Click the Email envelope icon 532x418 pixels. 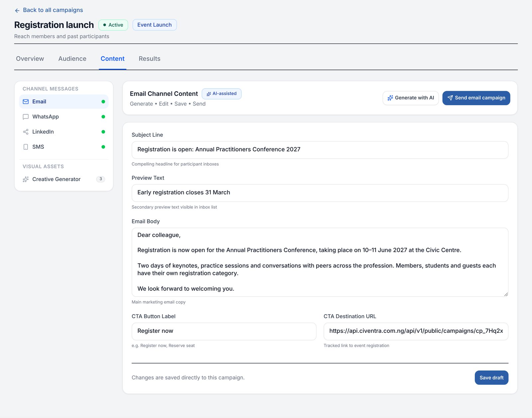(x=26, y=102)
